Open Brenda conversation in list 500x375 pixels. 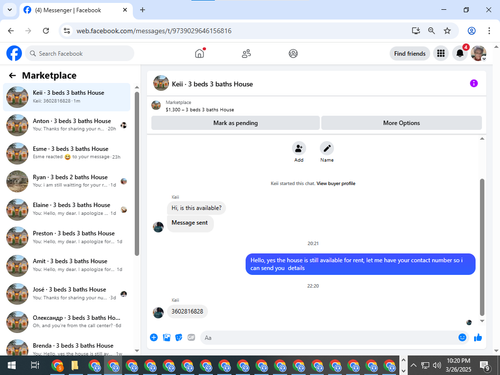[67, 347]
